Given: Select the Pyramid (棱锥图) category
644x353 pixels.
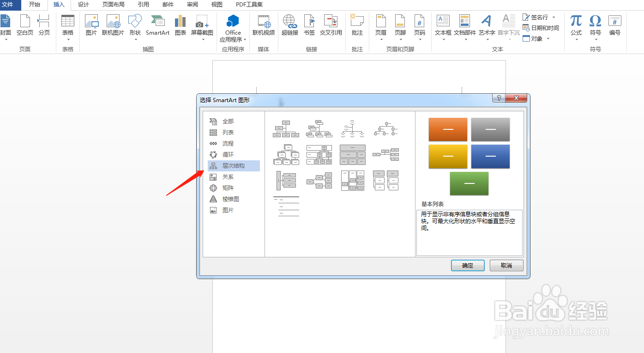Looking at the screenshot, I should click(x=234, y=199).
